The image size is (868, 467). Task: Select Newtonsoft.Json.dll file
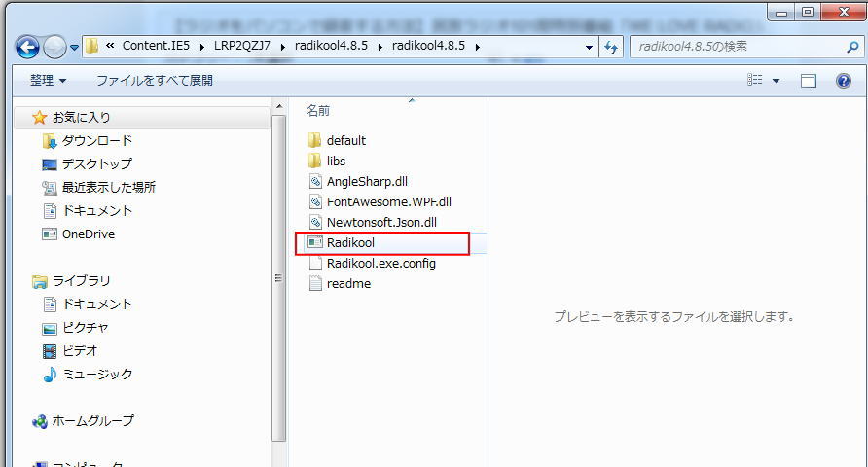click(x=381, y=223)
